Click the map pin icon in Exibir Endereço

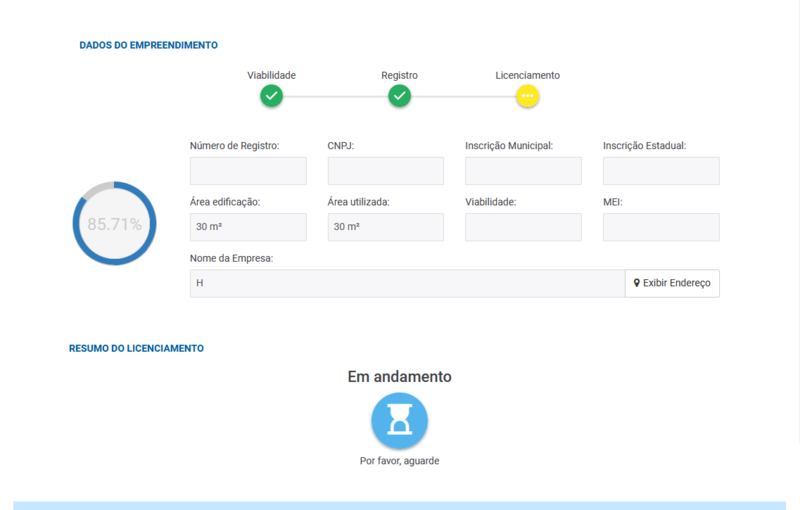point(637,283)
